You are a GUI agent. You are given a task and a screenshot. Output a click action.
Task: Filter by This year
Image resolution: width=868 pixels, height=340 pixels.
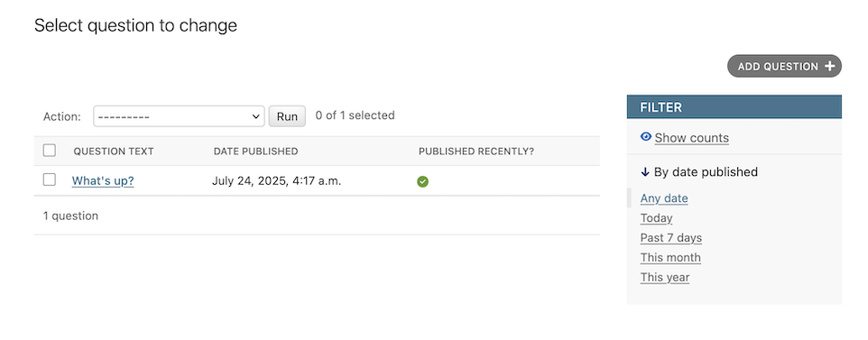click(x=665, y=278)
